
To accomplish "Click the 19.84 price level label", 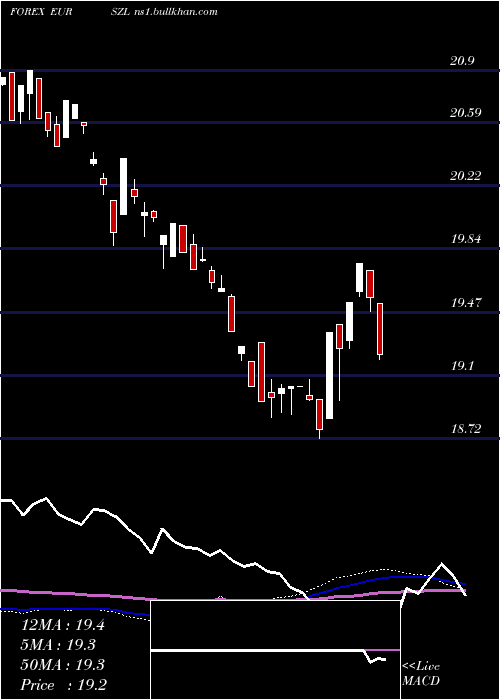I will click(x=466, y=239).
